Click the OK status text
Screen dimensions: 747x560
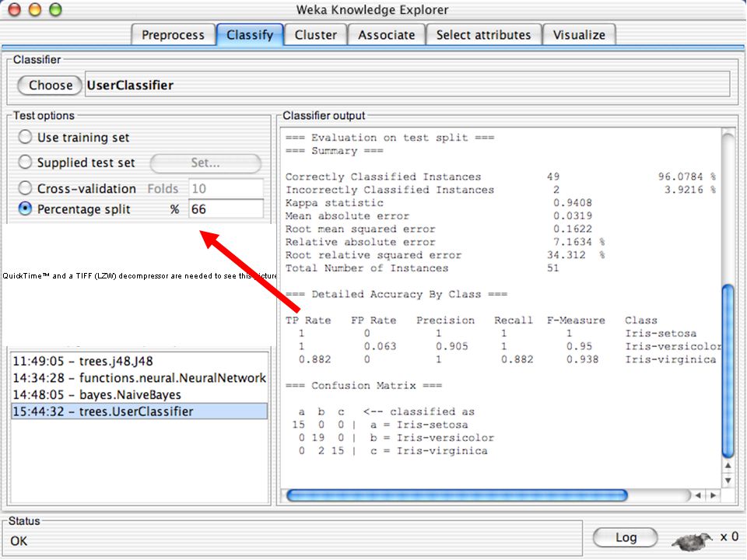pos(19,541)
